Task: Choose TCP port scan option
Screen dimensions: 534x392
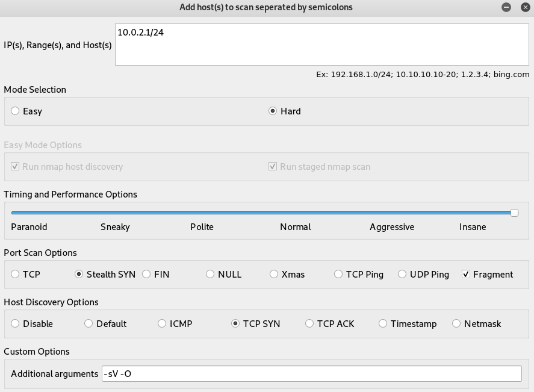Action: coord(16,275)
